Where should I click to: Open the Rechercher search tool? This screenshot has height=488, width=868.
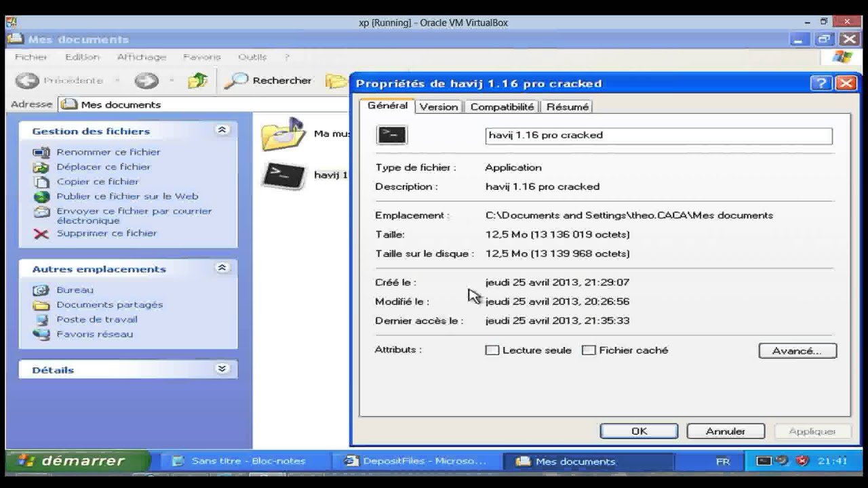(268, 81)
